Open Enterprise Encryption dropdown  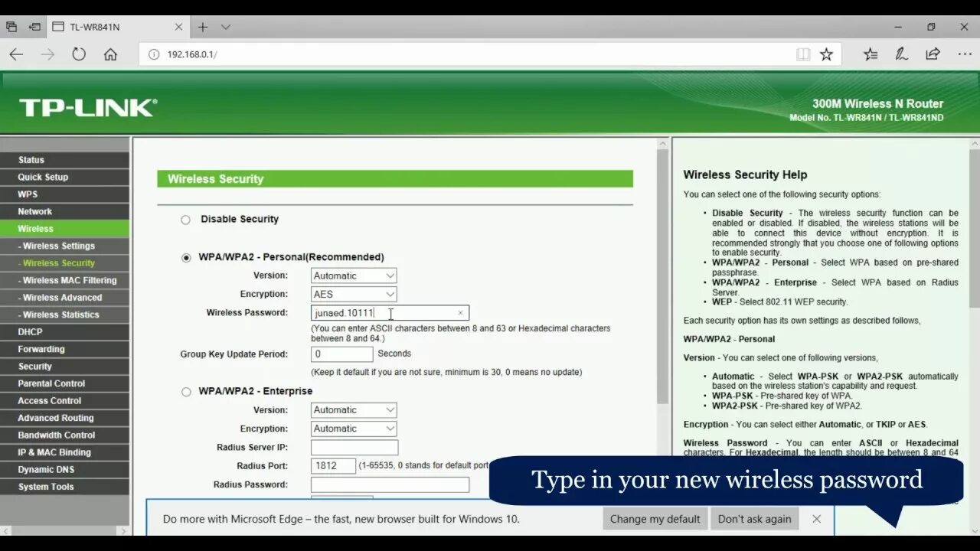pos(354,429)
